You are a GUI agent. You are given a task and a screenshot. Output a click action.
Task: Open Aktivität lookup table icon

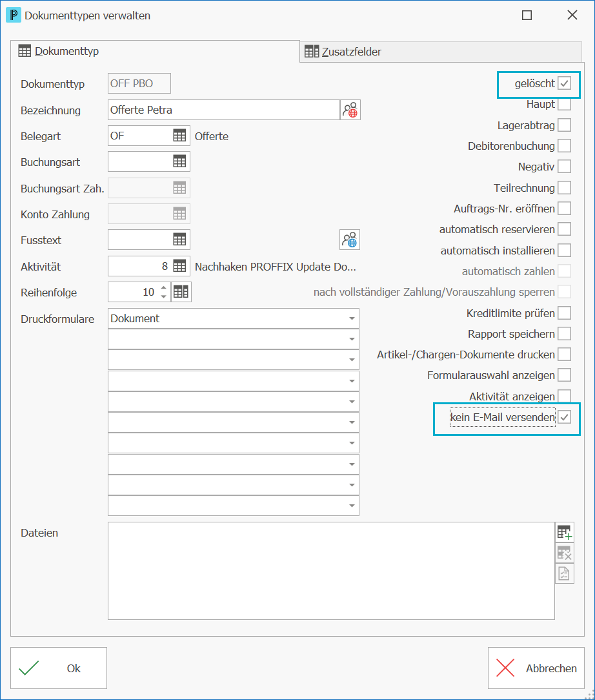[179, 267]
